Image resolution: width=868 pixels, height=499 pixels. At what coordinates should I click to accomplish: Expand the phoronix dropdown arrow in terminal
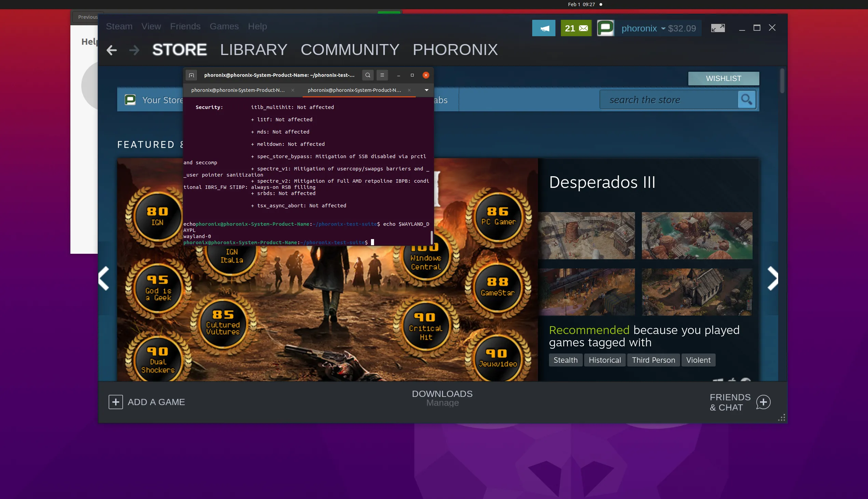point(427,90)
